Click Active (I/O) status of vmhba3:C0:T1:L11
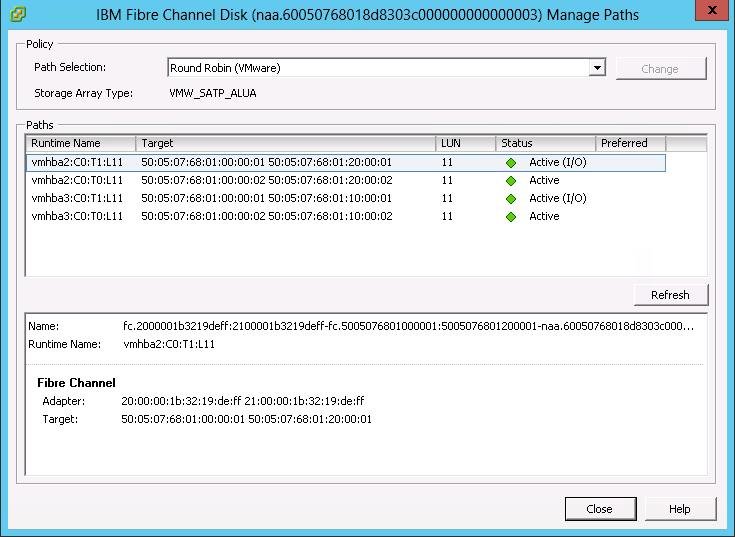 [558, 198]
